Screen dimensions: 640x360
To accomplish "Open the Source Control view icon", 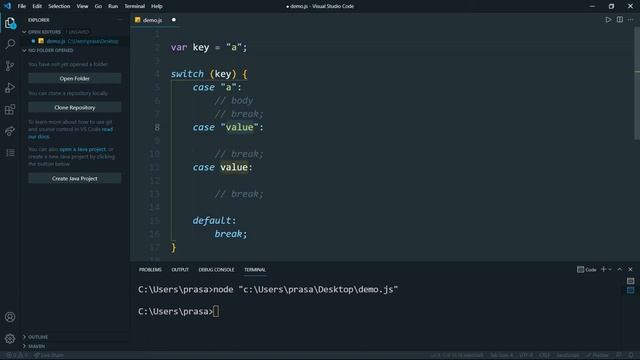I will point(10,66).
